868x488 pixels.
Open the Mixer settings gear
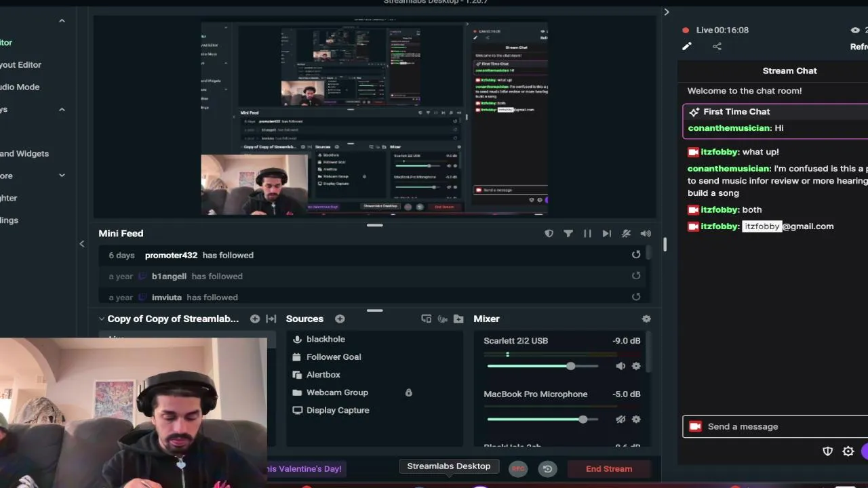click(x=646, y=319)
